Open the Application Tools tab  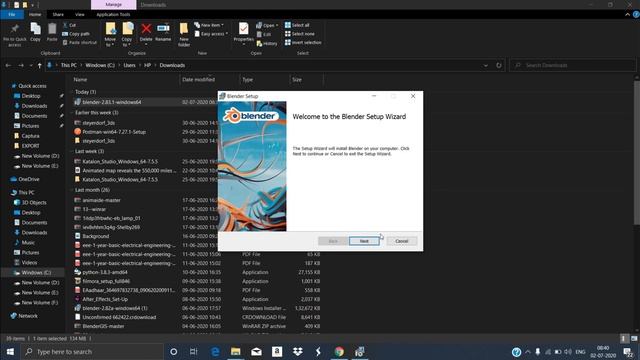pos(113,15)
